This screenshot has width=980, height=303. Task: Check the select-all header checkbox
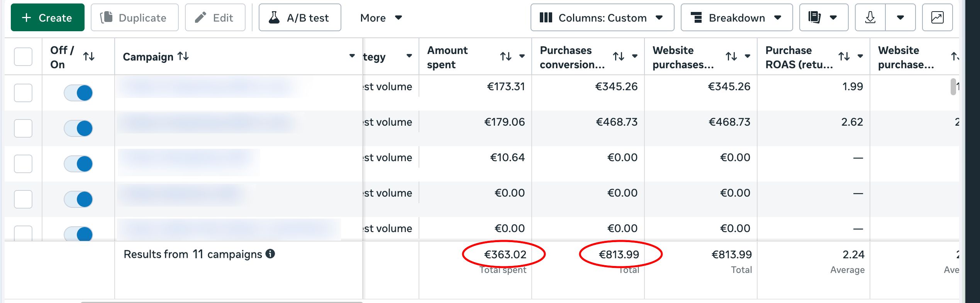23,57
